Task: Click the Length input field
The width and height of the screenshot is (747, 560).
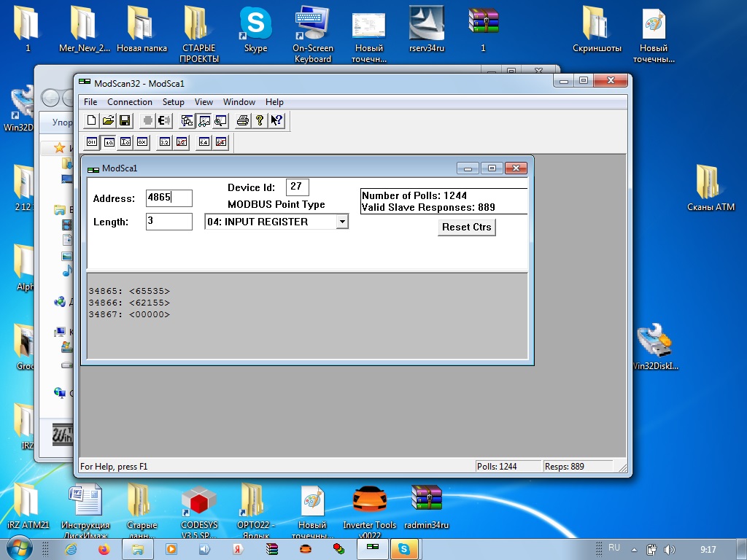Action: click(169, 222)
